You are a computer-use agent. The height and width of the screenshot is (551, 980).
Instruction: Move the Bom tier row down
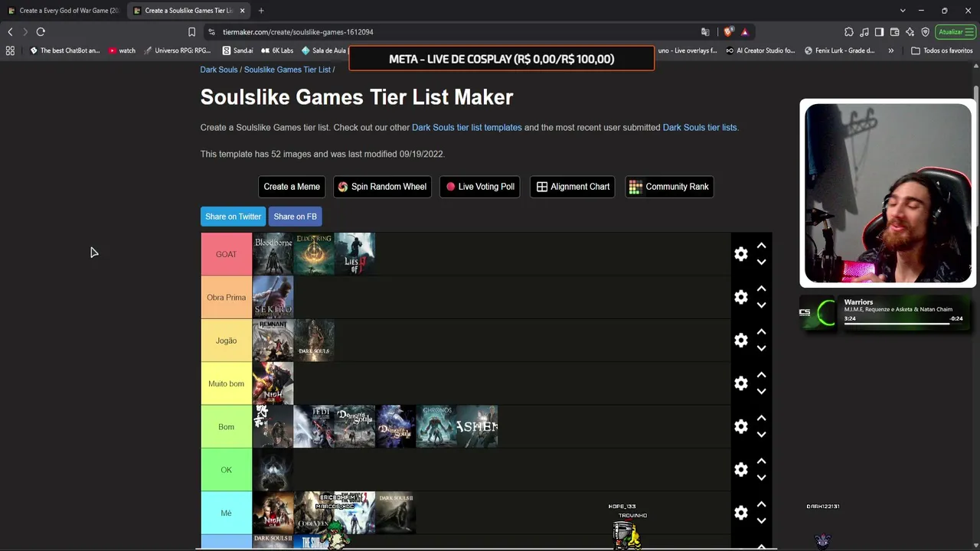point(761,435)
